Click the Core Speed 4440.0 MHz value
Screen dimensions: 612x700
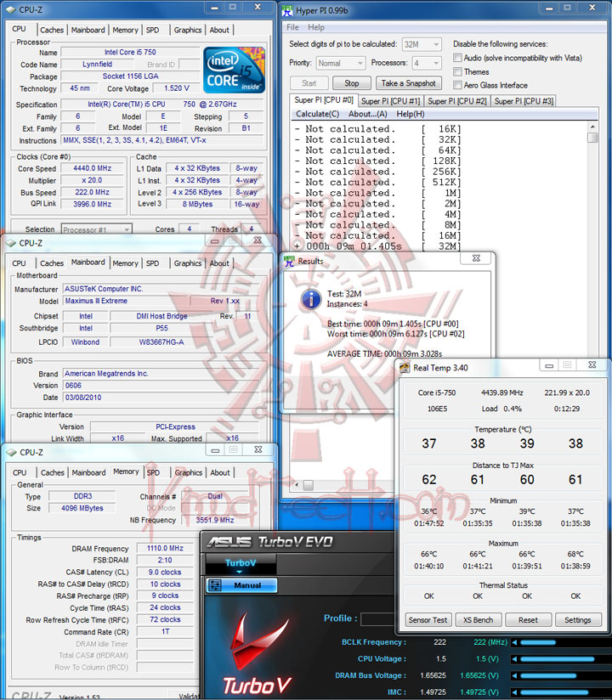pyautogui.click(x=92, y=168)
